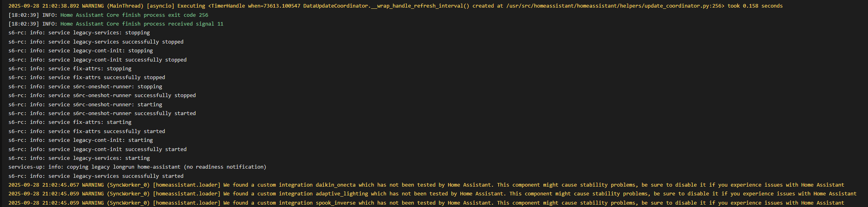Select "legacy-cont-init successfully stopped" line
Image resolution: width=868 pixels, height=207 pixels.
pyautogui.click(x=97, y=60)
